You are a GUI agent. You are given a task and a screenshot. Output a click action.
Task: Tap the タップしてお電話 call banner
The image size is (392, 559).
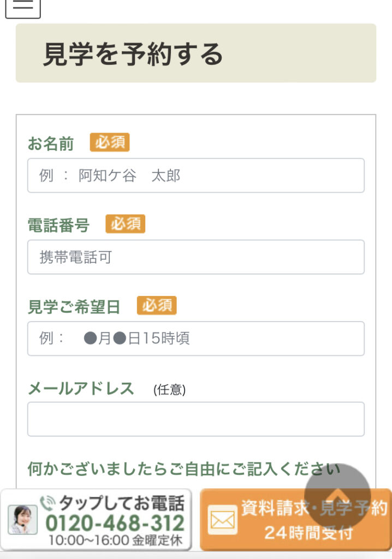point(96,520)
